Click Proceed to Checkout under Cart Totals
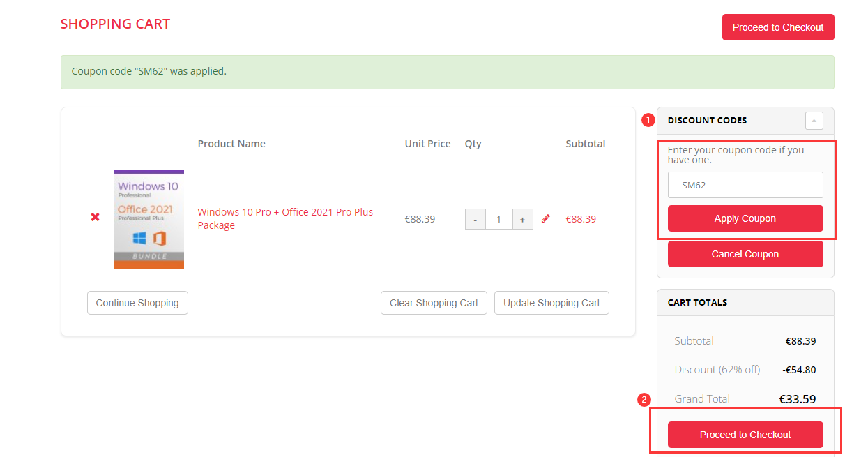 click(745, 435)
